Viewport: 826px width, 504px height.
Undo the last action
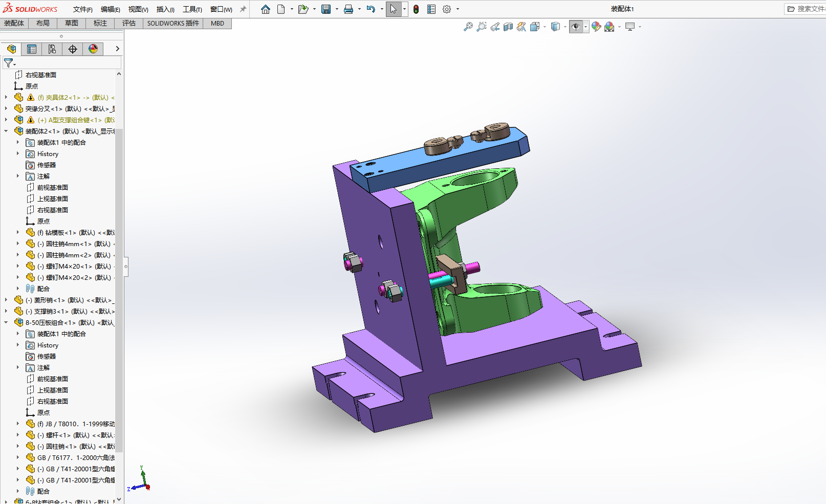(x=371, y=9)
